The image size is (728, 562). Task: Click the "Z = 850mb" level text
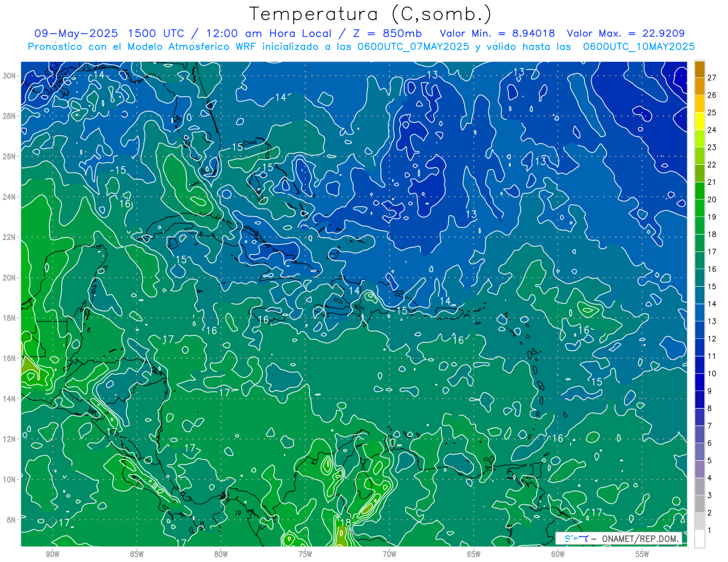click(388, 33)
